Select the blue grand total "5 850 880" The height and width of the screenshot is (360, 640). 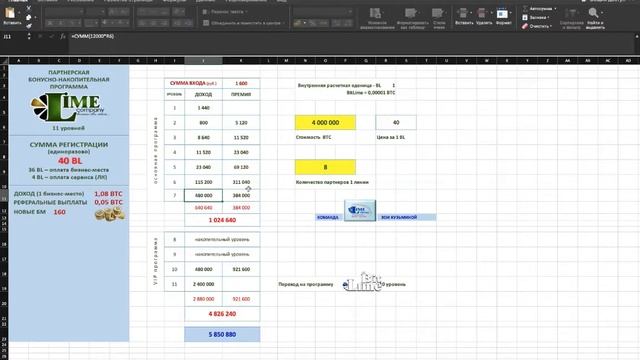(x=222, y=334)
